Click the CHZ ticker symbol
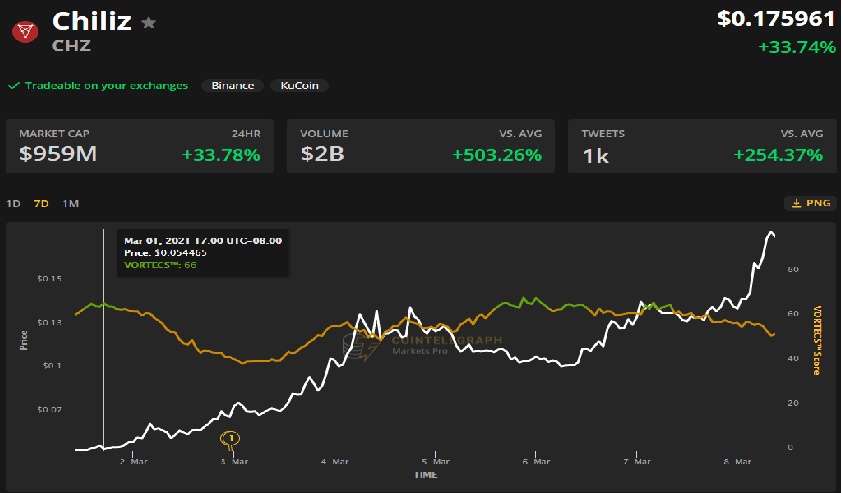Viewport: 843px width, 493px height. click(71, 46)
